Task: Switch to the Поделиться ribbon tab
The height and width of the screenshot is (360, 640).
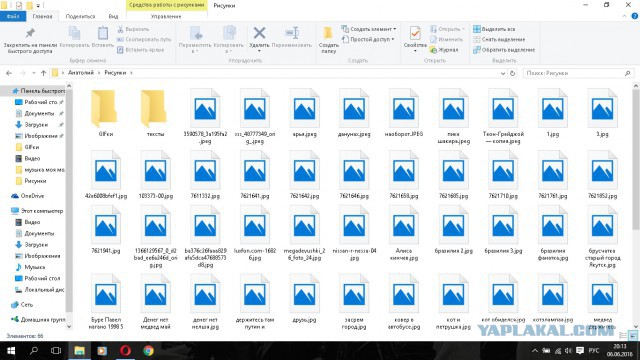Action: coord(80,16)
